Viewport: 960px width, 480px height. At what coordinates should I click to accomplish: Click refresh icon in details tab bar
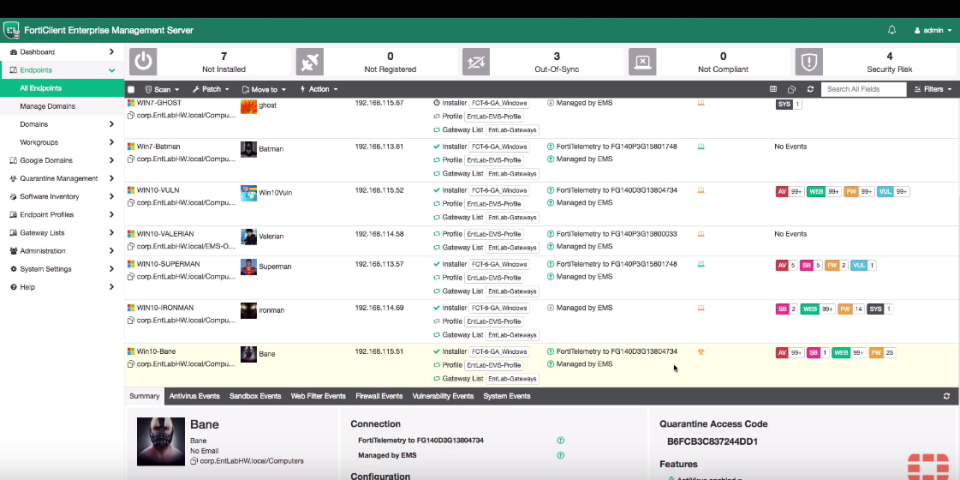[947, 397]
